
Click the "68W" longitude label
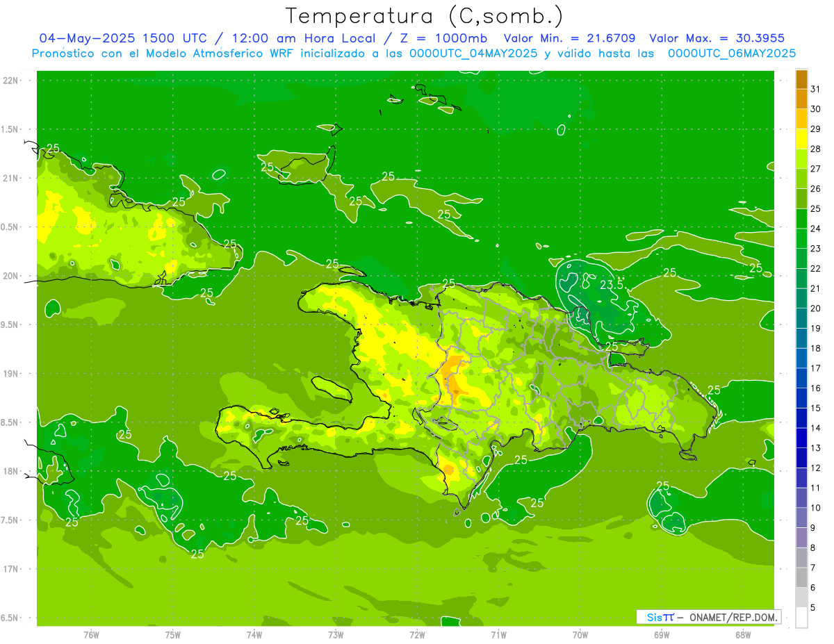(x=743, y=635)
